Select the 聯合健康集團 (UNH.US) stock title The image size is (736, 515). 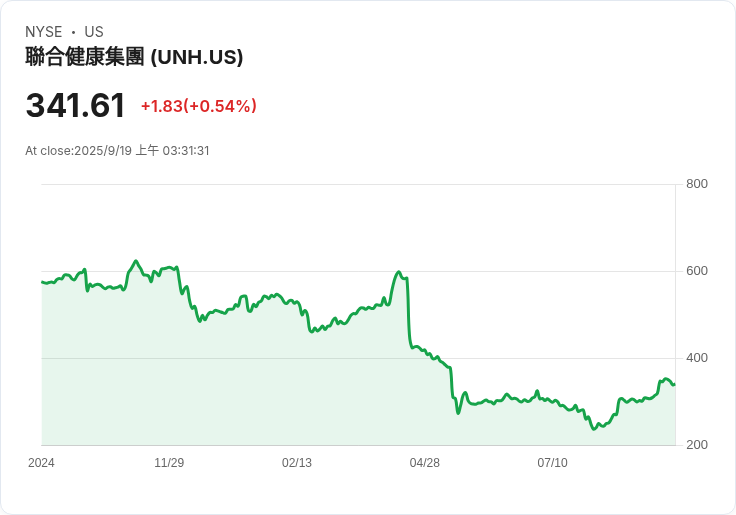[134, 57]
